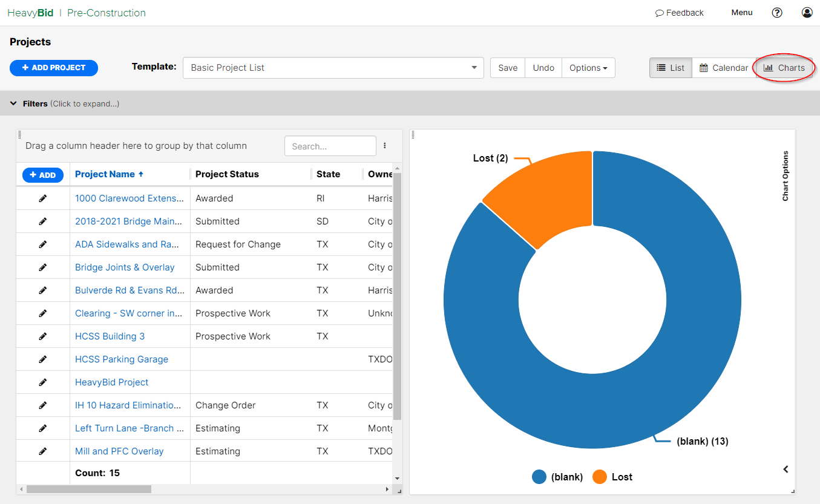Open the Template dropdown list

(x=333, y=68)
